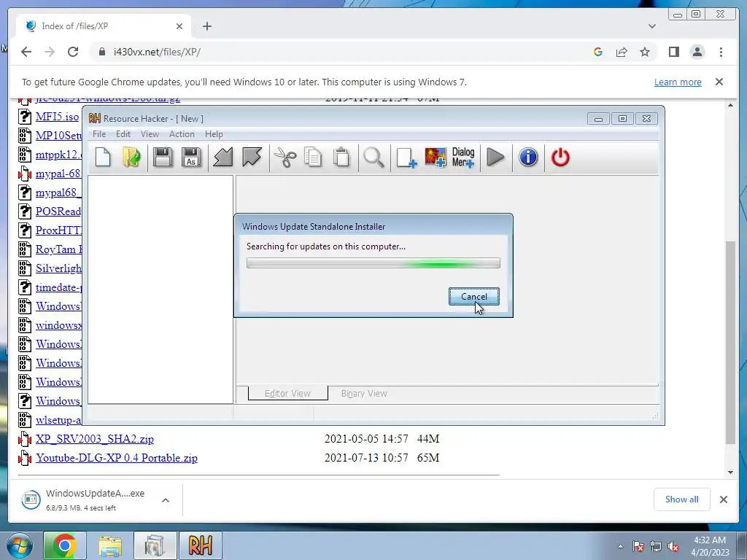Viewport: 747px width, 560px height.
Task: Close the Chrome downloads bar
Action: [723, 499]
